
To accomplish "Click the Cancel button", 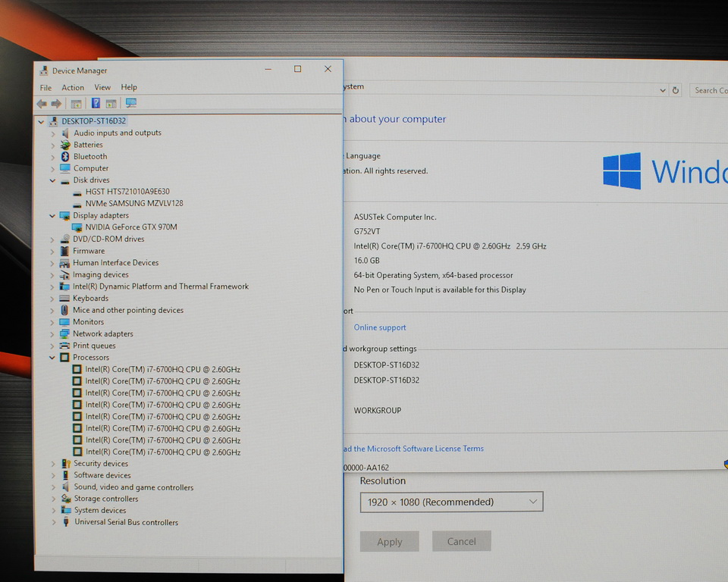I will pos(462,541).
